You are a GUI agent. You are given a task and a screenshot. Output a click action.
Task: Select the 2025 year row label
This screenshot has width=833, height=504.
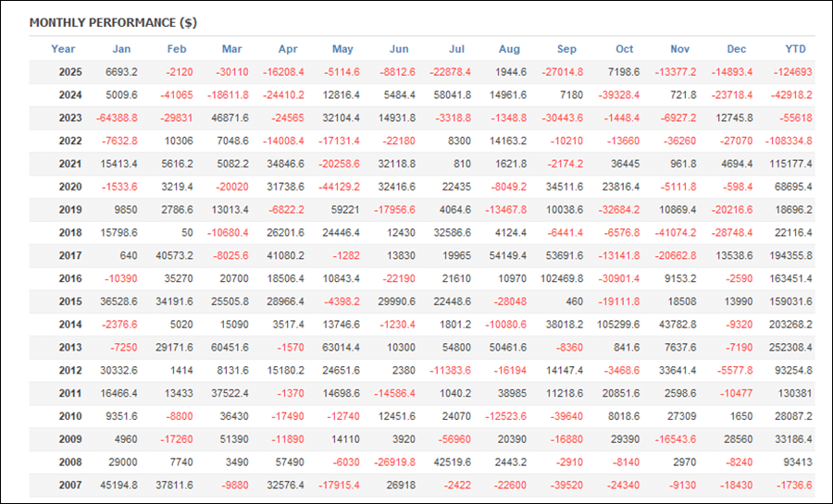(x=69, y=72)
